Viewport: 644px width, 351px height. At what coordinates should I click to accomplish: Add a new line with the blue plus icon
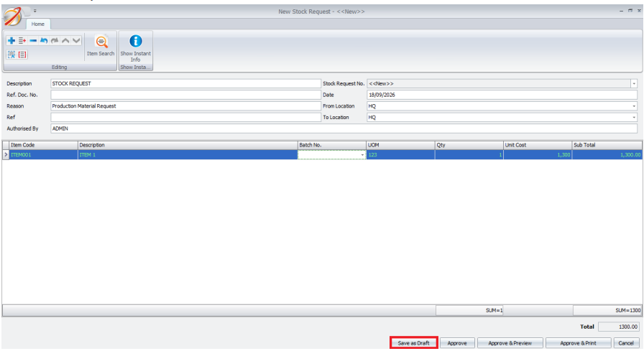[11, 41]
